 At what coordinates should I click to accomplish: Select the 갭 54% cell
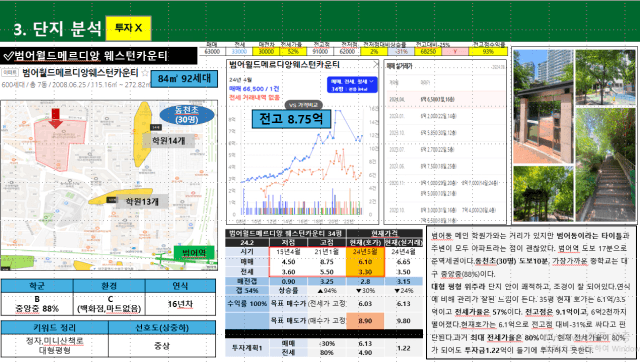coord(247,291)
